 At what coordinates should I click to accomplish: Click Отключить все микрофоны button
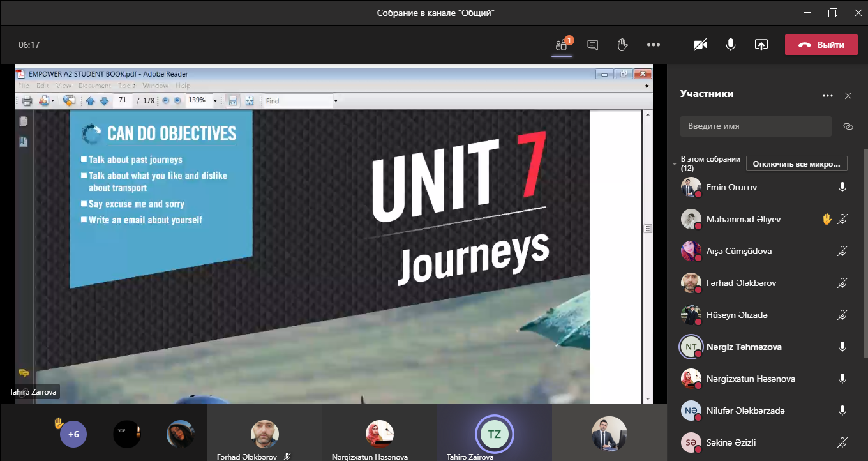tap(797, 164)
